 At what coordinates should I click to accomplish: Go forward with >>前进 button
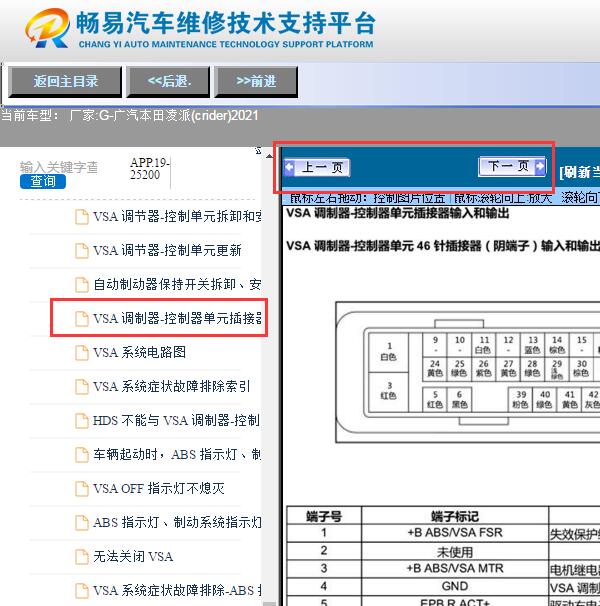point(256,81)
